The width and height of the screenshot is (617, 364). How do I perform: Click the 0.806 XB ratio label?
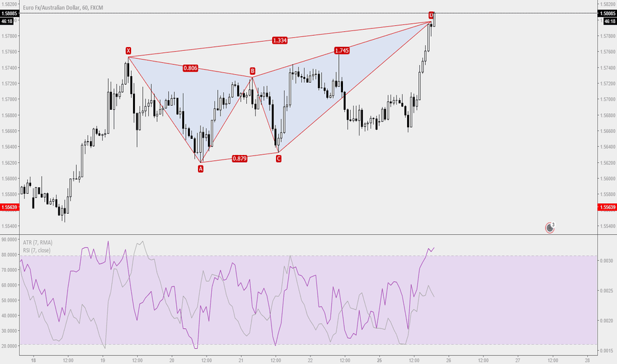pos(191,68)
